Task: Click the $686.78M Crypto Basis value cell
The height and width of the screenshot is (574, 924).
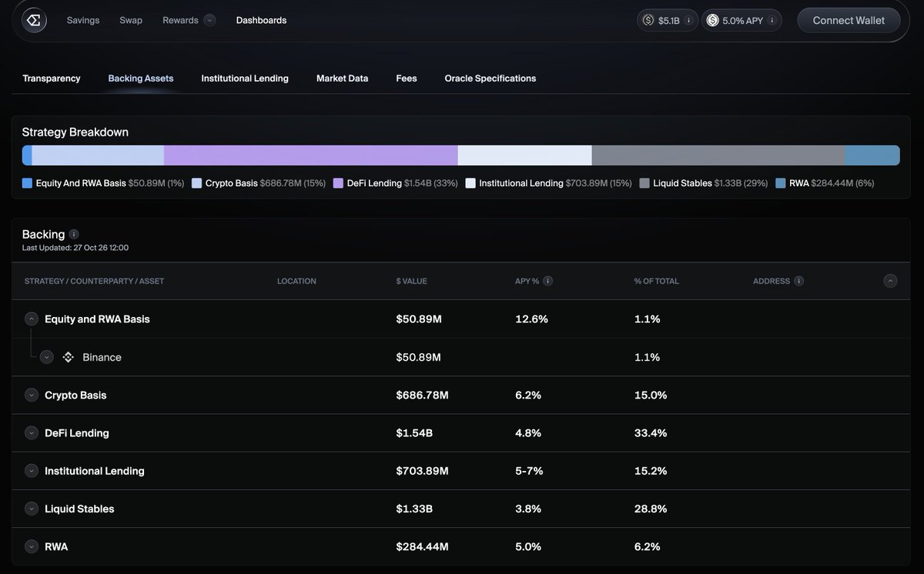Action: [422, 395]
